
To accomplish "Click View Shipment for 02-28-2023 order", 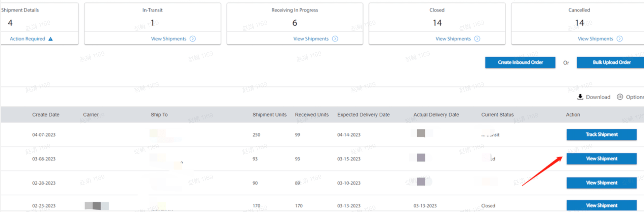I will (601, 183).
